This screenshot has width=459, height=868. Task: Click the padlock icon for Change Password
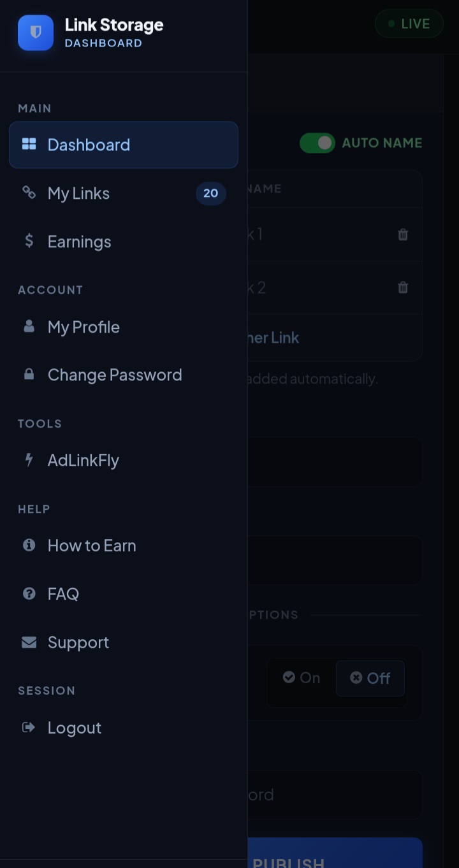click(x=29, y=374)
